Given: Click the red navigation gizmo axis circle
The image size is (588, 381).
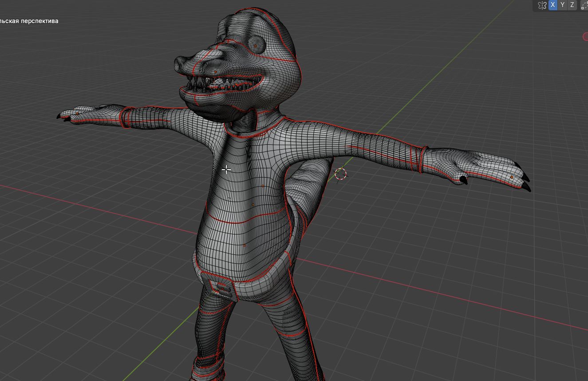Looking at the screenshot, I should [585, 36].
